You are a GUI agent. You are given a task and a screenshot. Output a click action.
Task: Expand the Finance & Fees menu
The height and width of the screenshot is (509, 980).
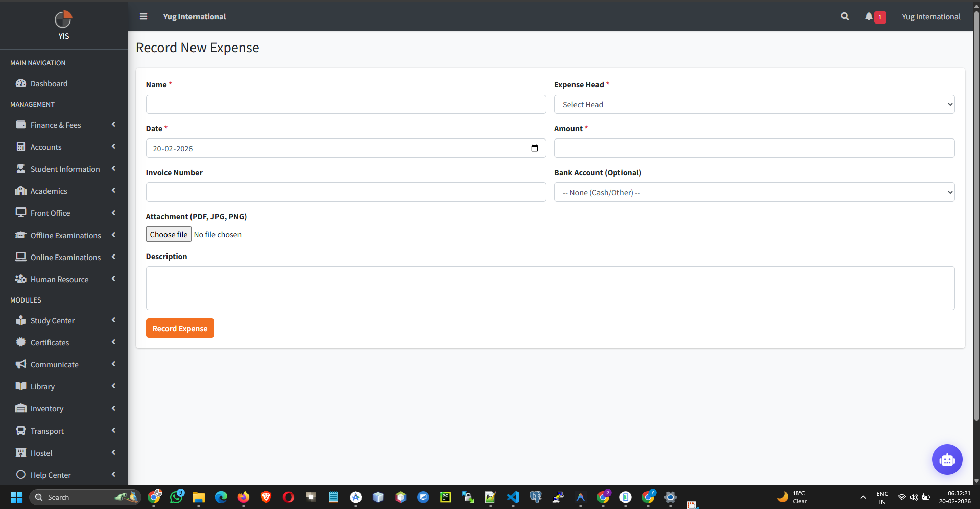click(113, 124)
